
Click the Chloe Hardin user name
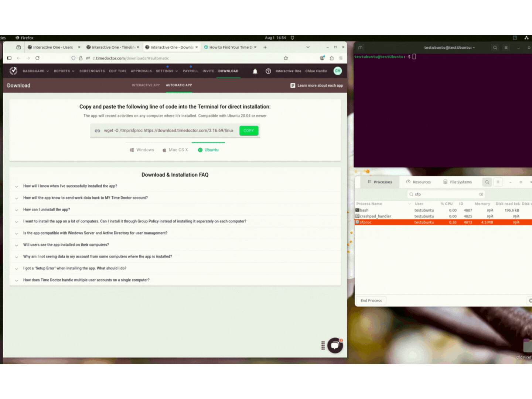pos(316,71)
